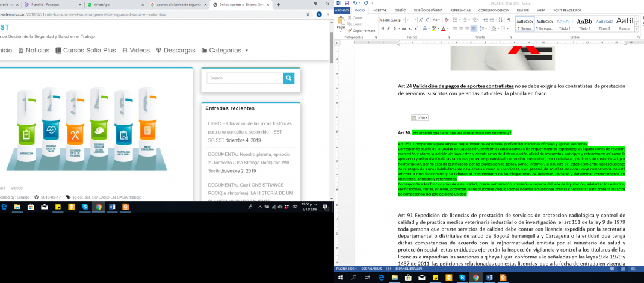Click the undo arrow in Word
644x283 pixels.
tap(355, 3)
